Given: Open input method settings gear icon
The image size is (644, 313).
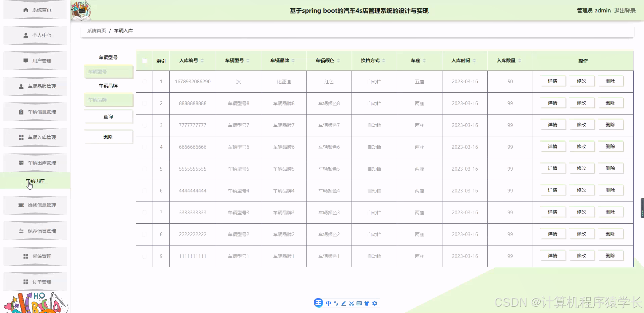Looking at the screenshot, I should click(x=375, y=303).
